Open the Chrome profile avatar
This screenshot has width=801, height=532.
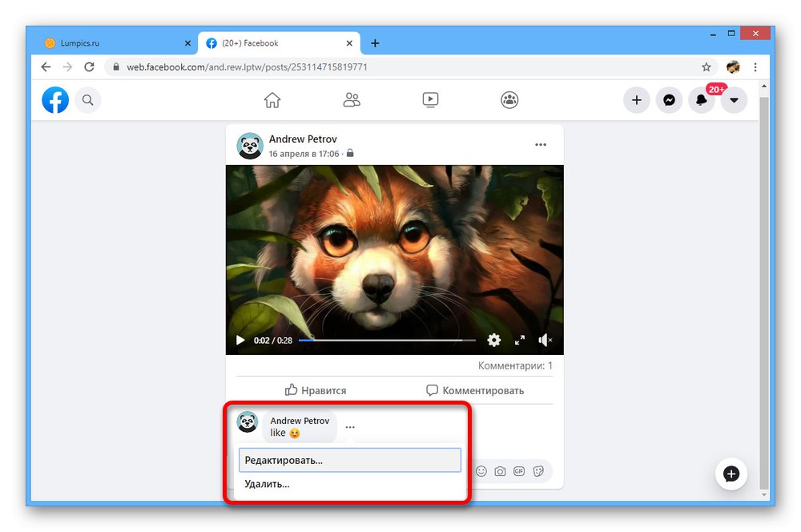pyautogui.click(x=733, y=67)
